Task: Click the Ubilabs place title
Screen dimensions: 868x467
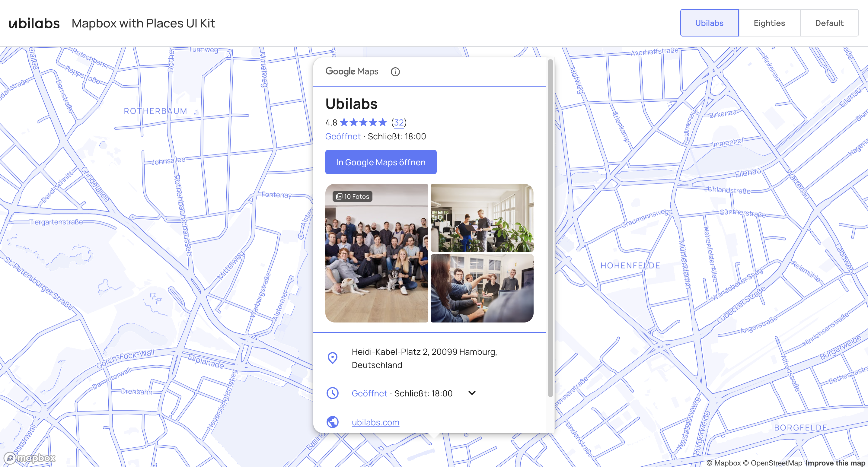Action: click(351, 104)
